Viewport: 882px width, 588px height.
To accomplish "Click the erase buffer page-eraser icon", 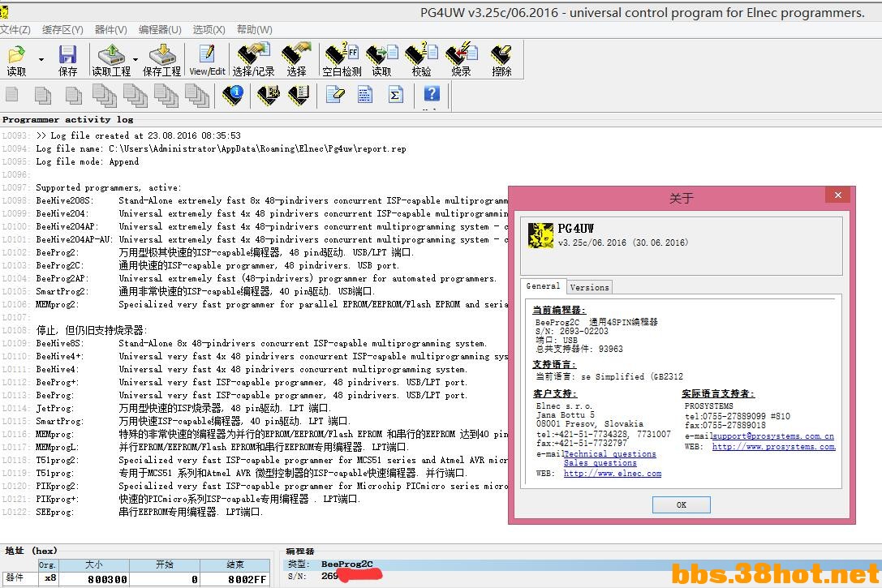I will pos(335,94).
